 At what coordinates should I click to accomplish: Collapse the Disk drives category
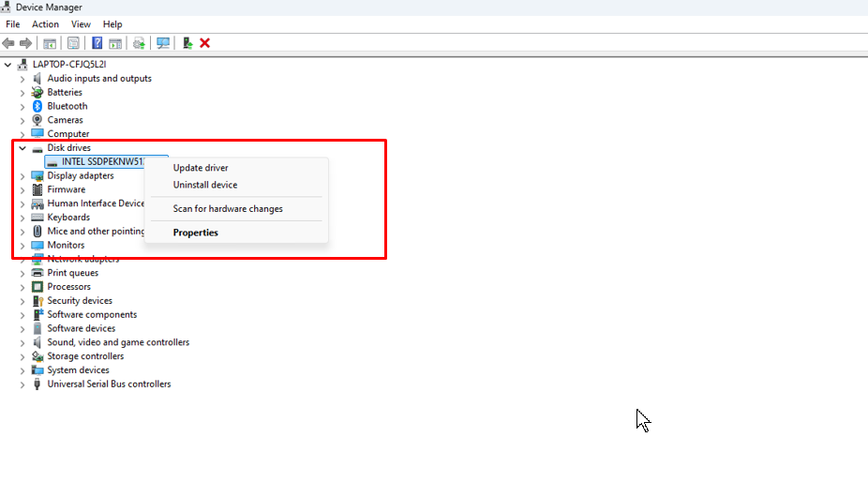point(22,148)
